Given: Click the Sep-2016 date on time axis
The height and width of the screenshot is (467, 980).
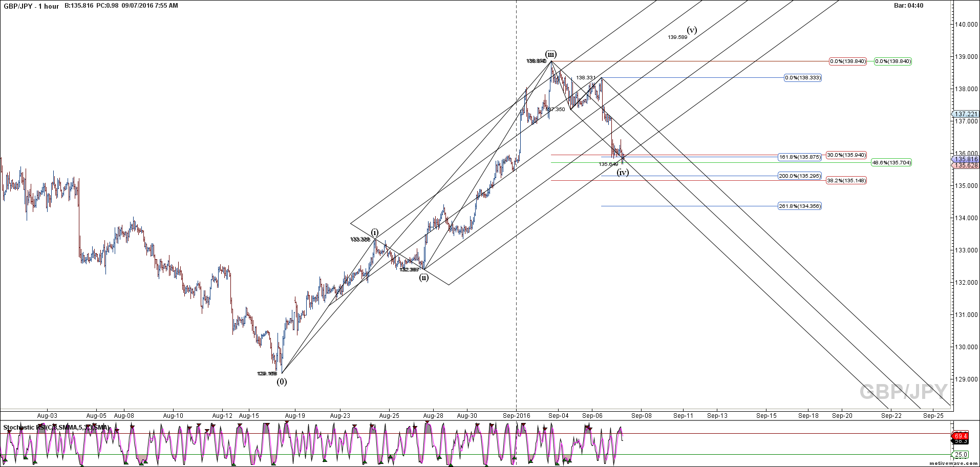Looking at the screenshot, I should point(517,416).
